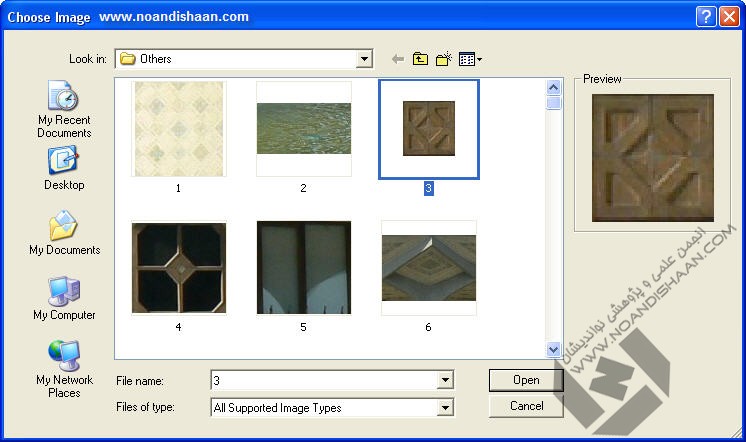Create a new folder
Image resolution: width=746 pixels, height=442 pixels.
444,59
